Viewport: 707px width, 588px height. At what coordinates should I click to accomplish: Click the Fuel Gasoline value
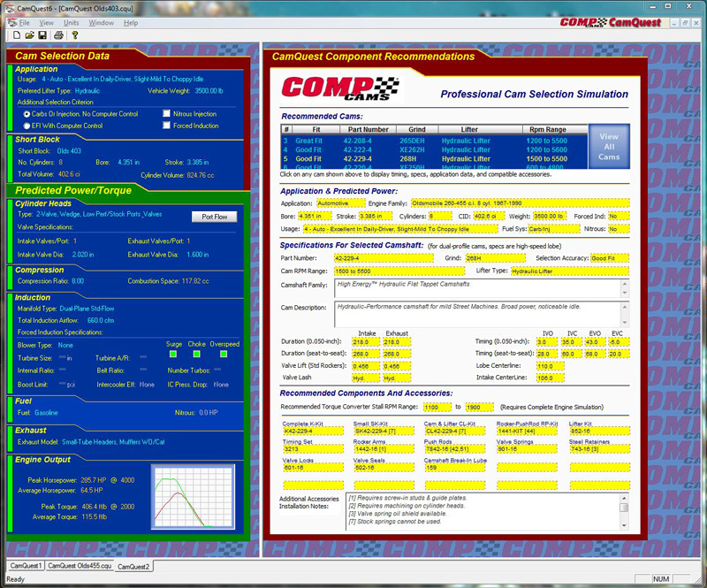[x=46, y=413]
